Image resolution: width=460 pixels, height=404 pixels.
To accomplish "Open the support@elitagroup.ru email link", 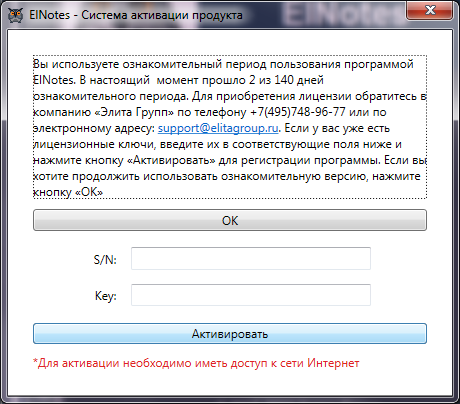I will click(218, 128).
